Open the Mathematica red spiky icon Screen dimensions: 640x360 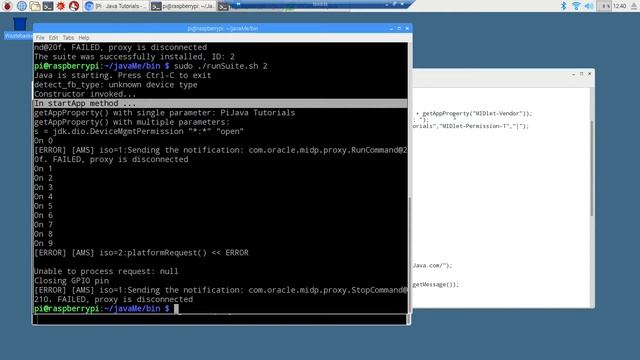click(61, 6)
